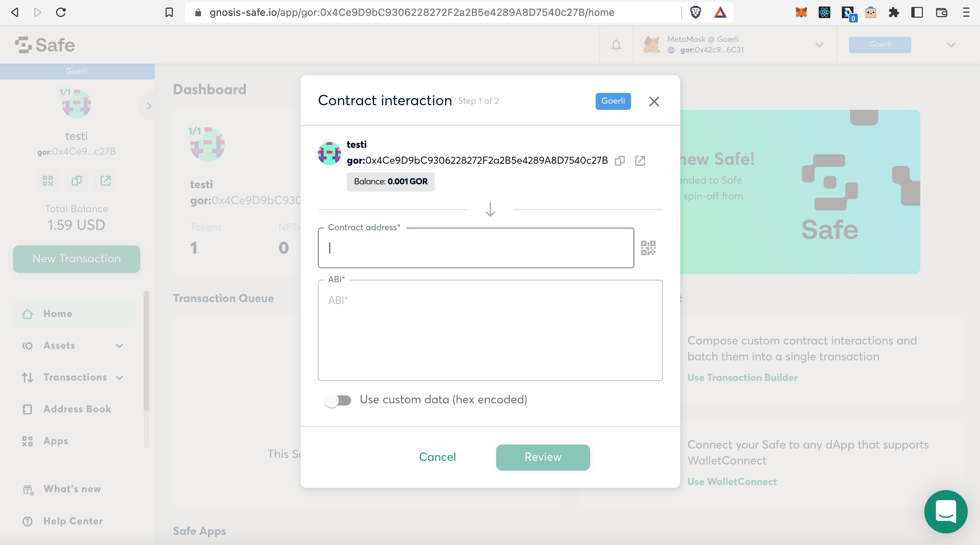
Task: Focus the Contract address field
Action: pos(476,248)
